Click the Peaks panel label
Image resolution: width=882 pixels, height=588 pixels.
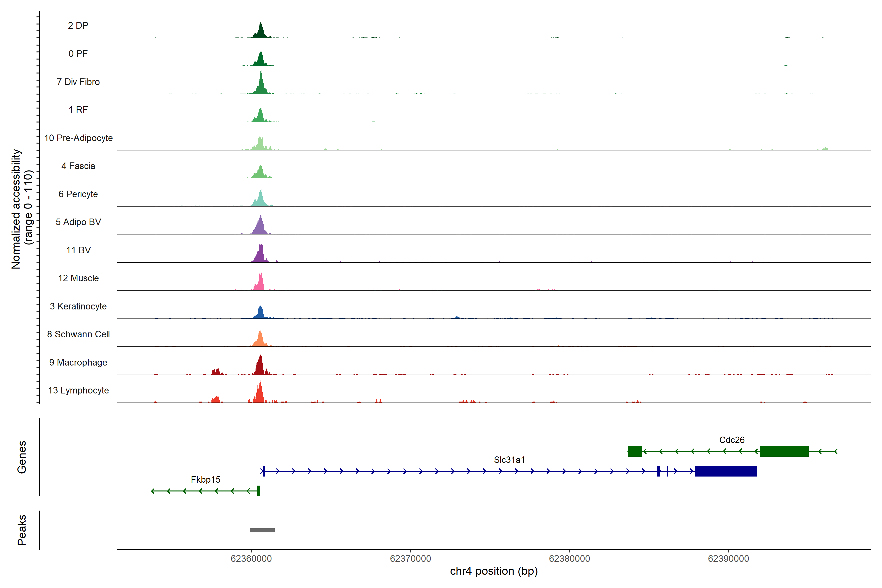click(22, 530)
